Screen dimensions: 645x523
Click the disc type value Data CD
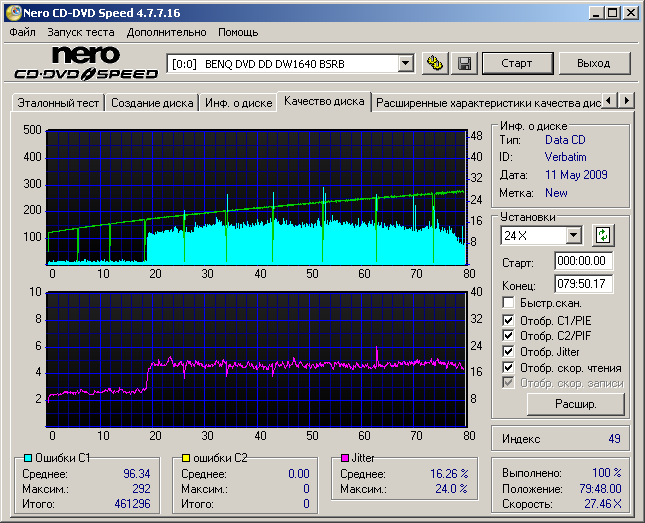click(565, 140)
